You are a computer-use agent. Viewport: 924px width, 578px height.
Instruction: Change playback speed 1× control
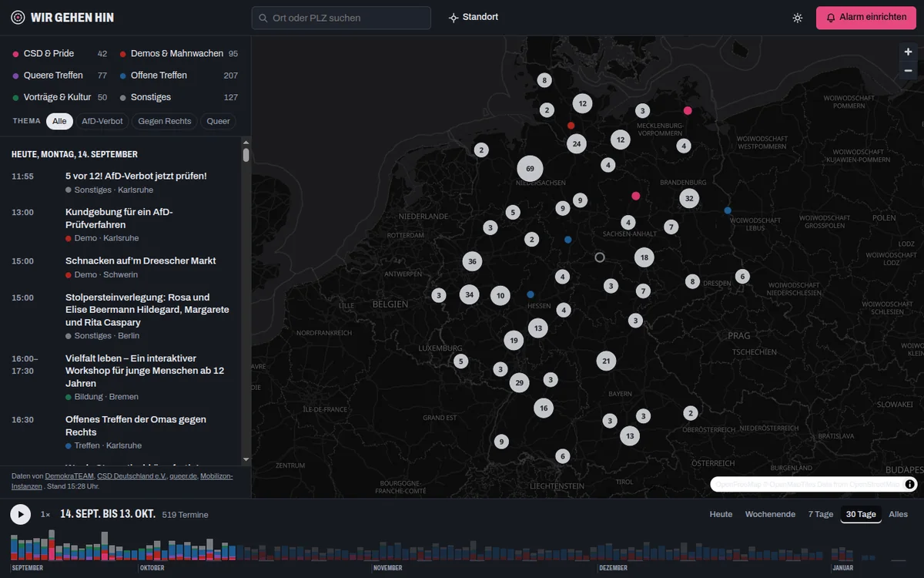coord(45,514)
